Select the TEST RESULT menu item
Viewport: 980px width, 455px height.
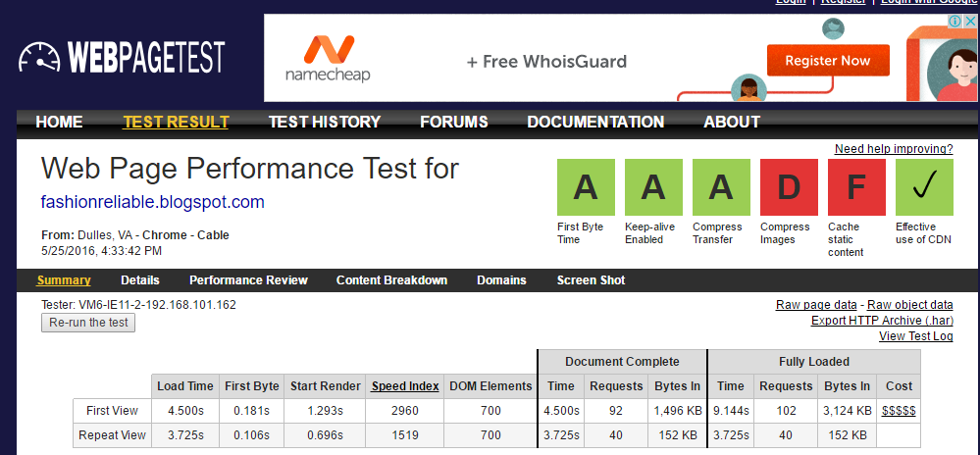(x=176, y=122)
